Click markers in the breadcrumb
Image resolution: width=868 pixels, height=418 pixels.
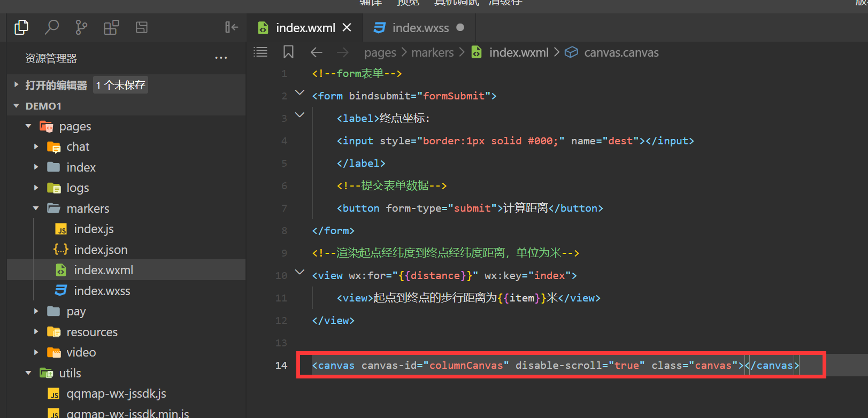[x=433, y=52]
